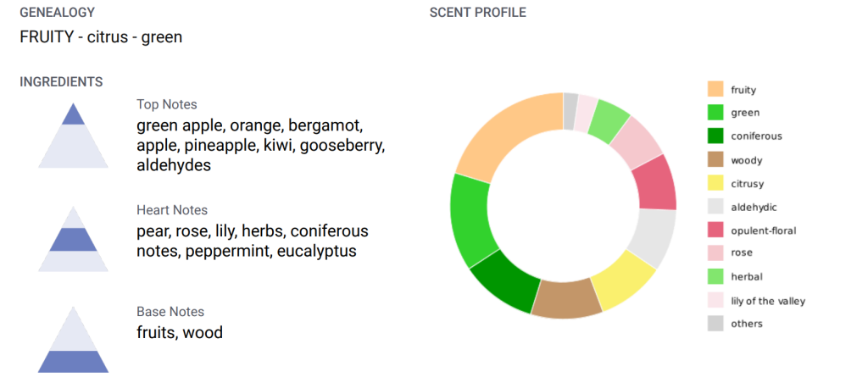This screenshot has width=868, height=383.
Task: Click the lily of the valley legend label
Action: (768, 300)
